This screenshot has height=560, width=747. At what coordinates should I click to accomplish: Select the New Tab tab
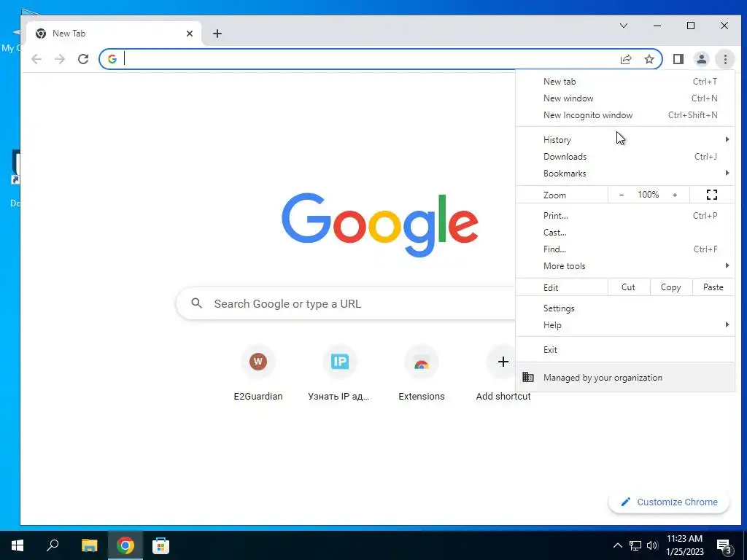pyautogui.click(x=113, y=34)
